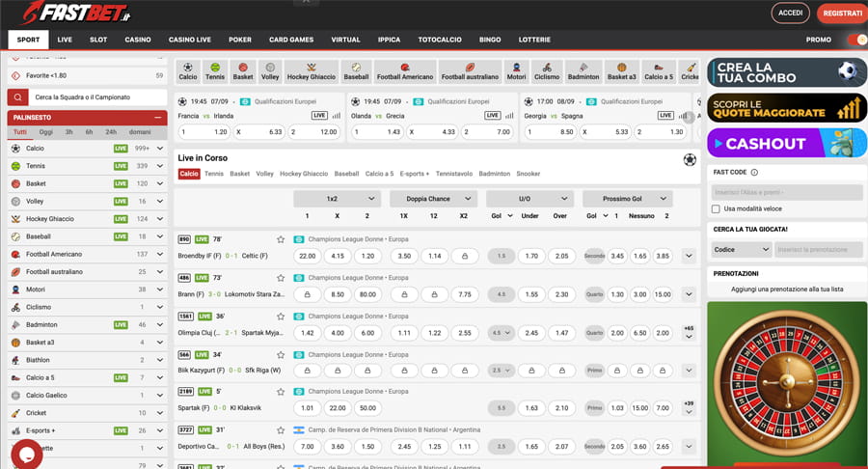This screenshot has height=469, width=868.
Task: Click the REGISTRATI button
Action: coord(843,14)
